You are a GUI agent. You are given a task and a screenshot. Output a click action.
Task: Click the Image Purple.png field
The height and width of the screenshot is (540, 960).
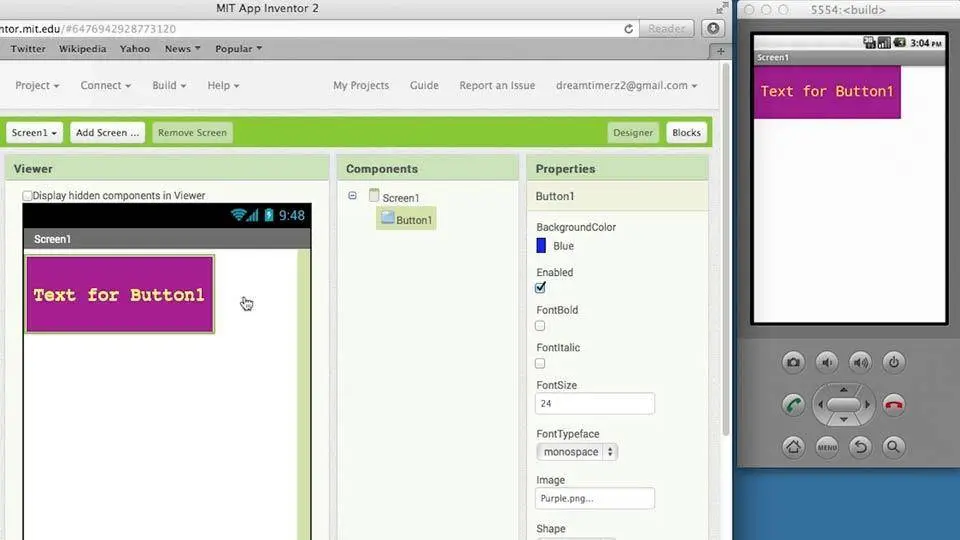coord(594,498)
